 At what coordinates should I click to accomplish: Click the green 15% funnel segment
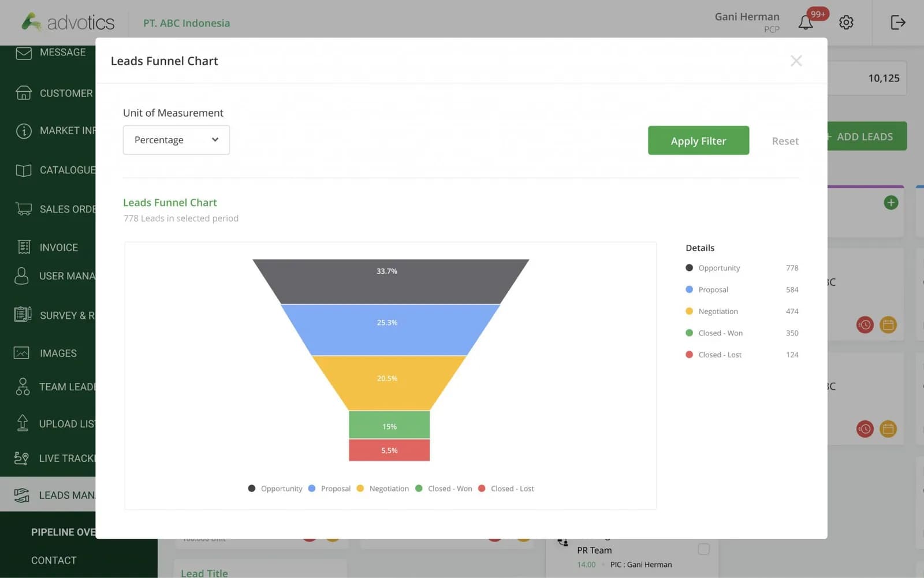point(389,425)
